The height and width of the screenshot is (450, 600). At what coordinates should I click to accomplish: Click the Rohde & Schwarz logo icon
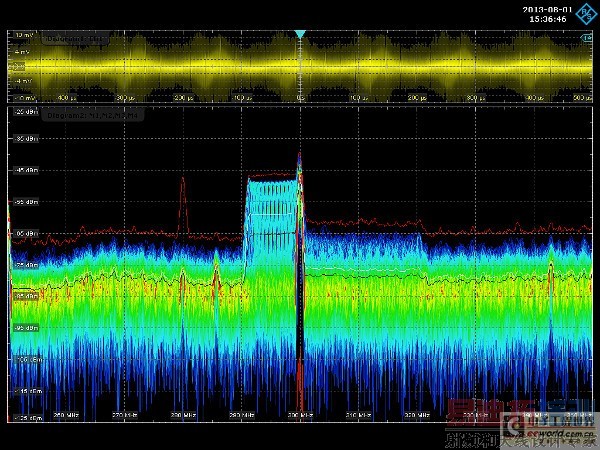click(586, 13)
